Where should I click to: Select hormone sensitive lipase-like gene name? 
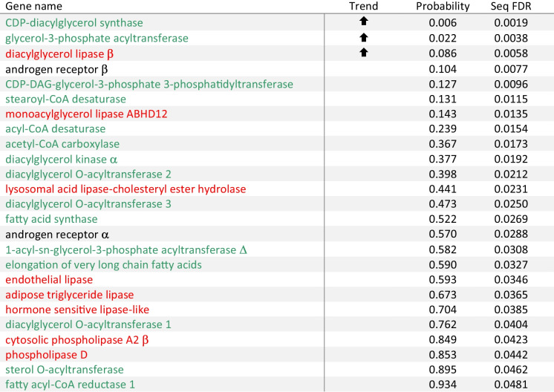coord(77,310)
